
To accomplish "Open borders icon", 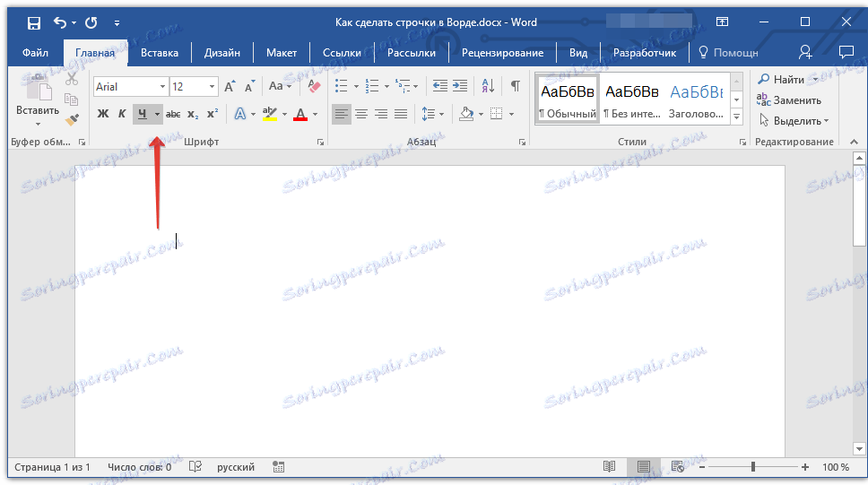I will (x=497, y=114).
